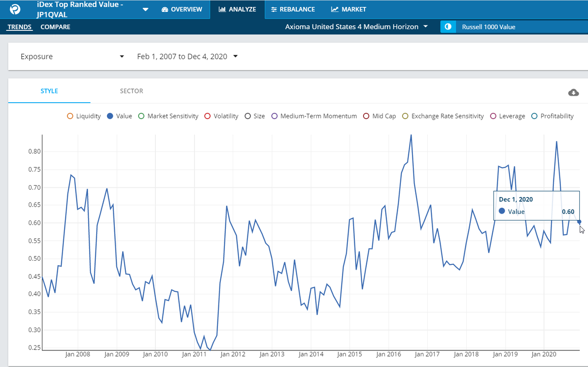Viewport: 588px width, 367px height.
Task: Click the app logo icon in header
Action: click(15, 9)
